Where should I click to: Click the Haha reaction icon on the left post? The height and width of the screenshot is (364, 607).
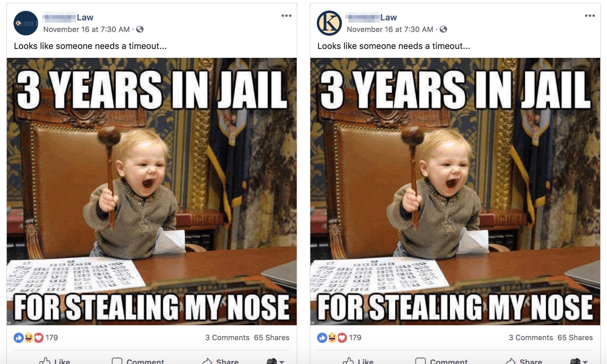[x=29, y=337]
